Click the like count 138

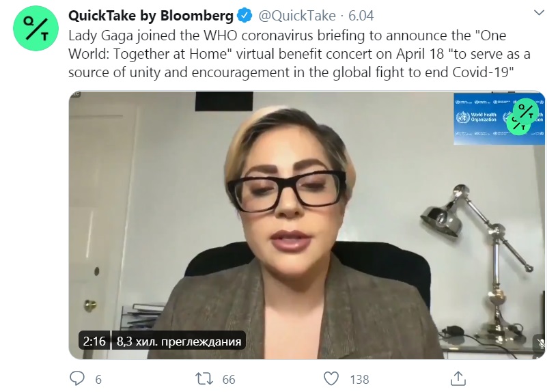(359, 379)
